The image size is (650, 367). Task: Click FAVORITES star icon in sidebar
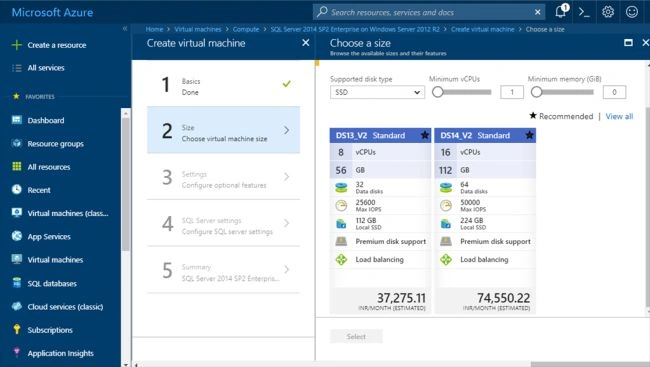(x=16, y=96)
